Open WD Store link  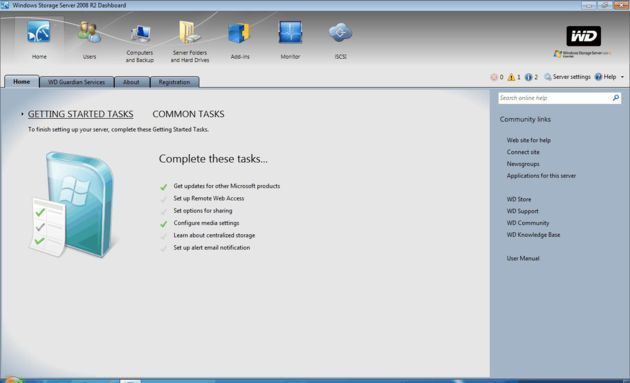coord(519,199)
